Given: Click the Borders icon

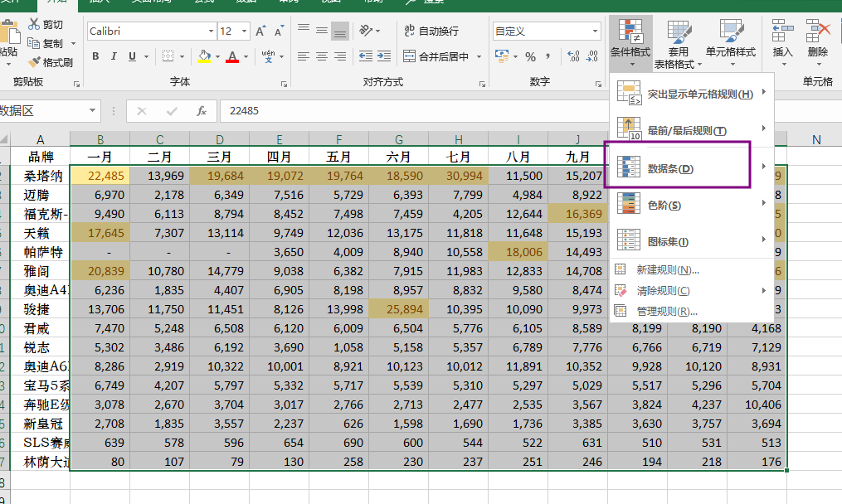Looking at the screenshot, I should (x=168, y=56).
